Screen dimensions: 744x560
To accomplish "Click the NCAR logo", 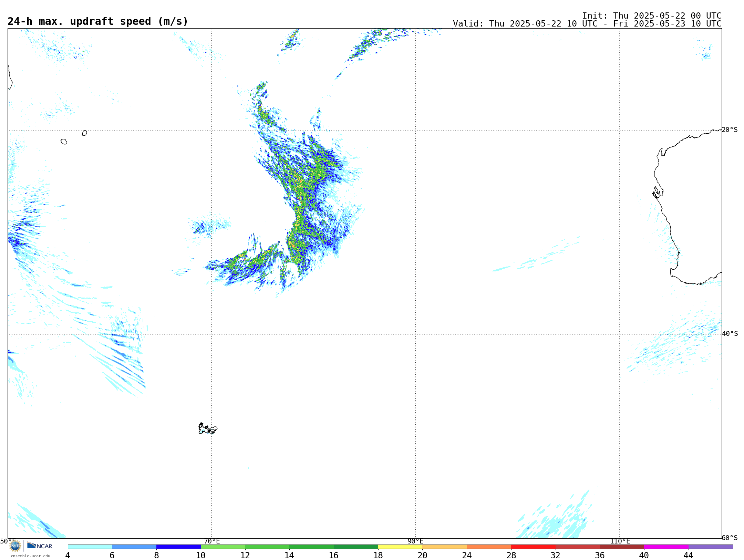I will click(40, 546).
